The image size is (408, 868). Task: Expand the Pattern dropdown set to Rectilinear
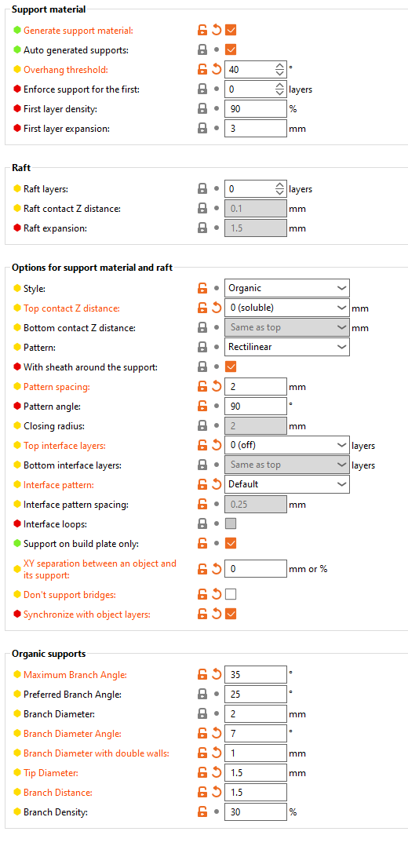pos(286,347)
